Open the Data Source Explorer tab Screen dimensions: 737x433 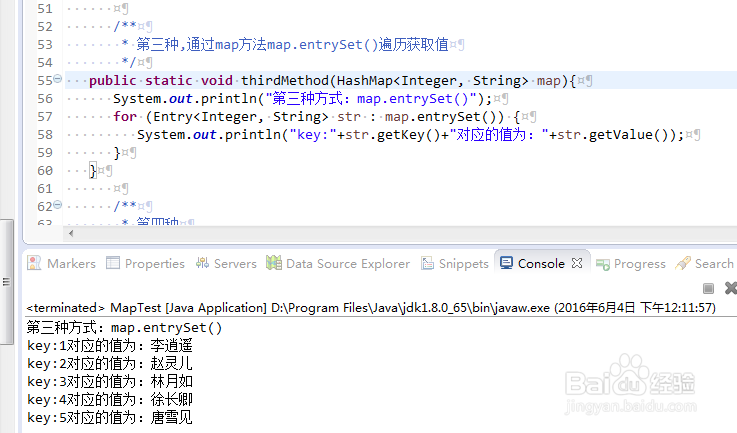coord(338,264)
